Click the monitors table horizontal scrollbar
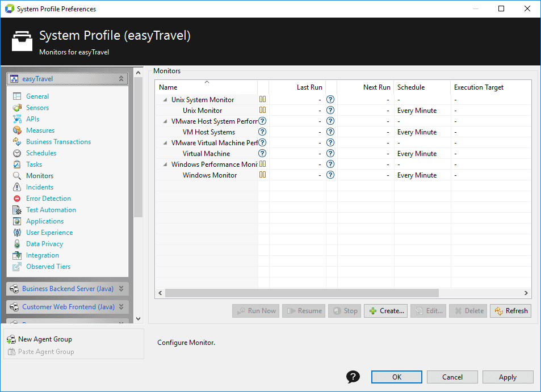This screenshot has height=392, width=541. [x=302, y=293]
